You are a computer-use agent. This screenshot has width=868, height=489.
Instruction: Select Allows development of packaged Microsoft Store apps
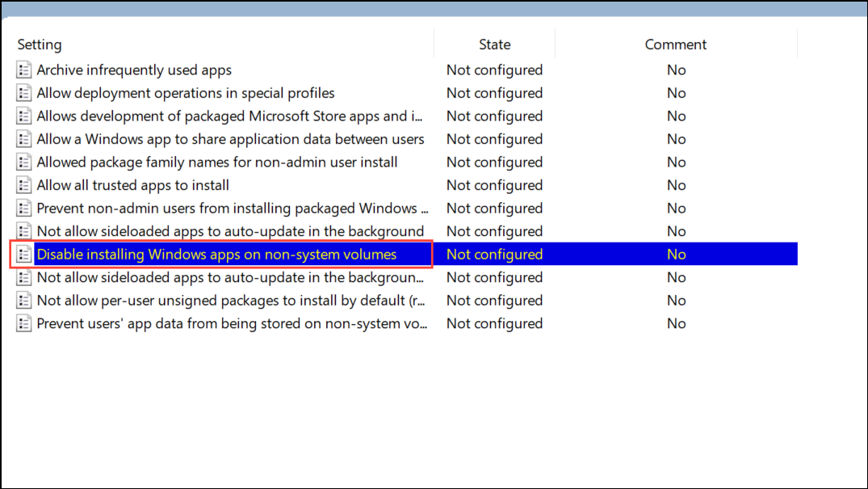[230, 116]
